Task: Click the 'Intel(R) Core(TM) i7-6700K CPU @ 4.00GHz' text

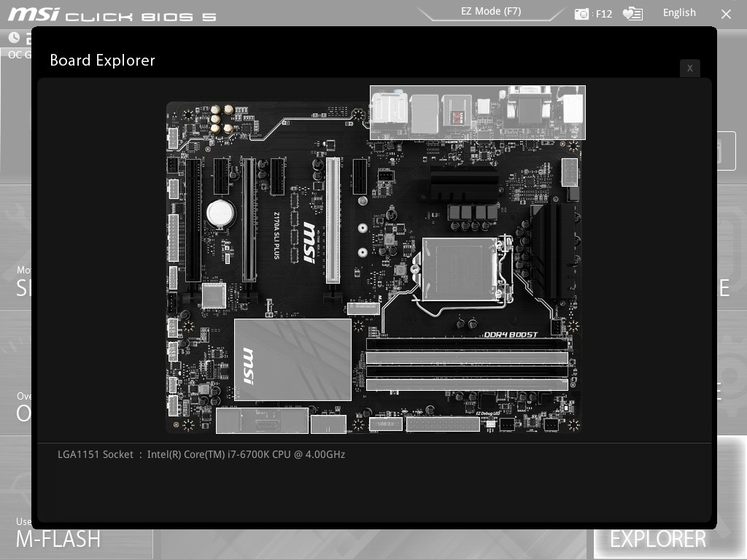Action: tap(246, 454)
